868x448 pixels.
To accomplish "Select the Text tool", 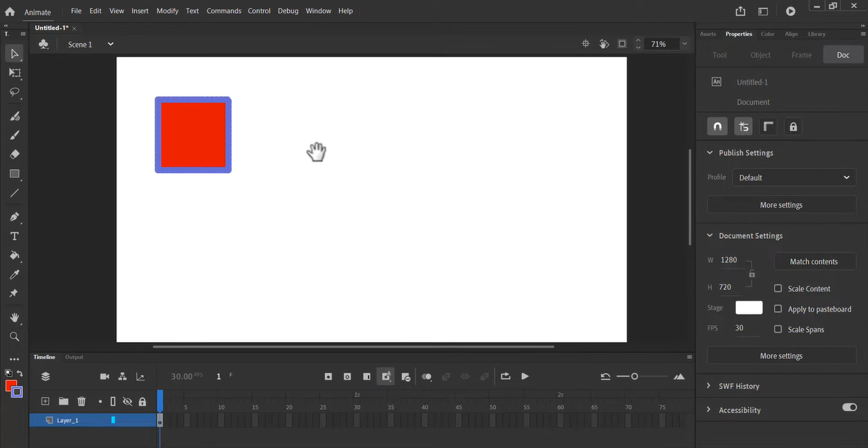I will (x=14, y=236).
